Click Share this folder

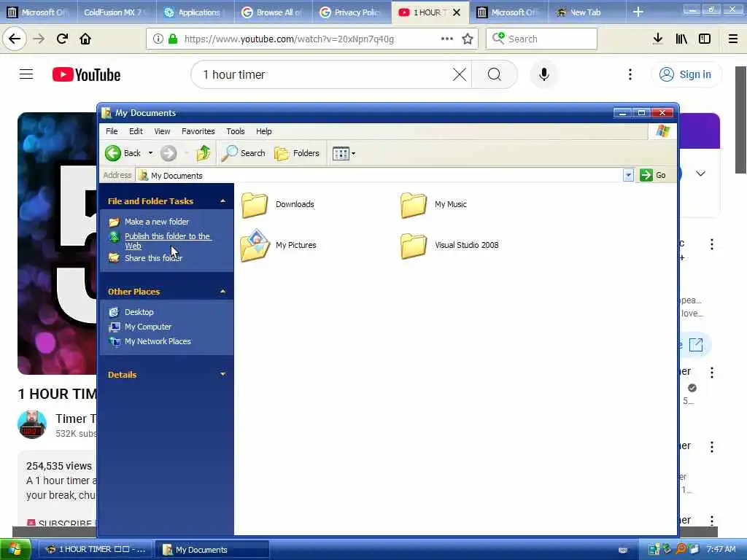pyautogui.click(x=153, y=258)
